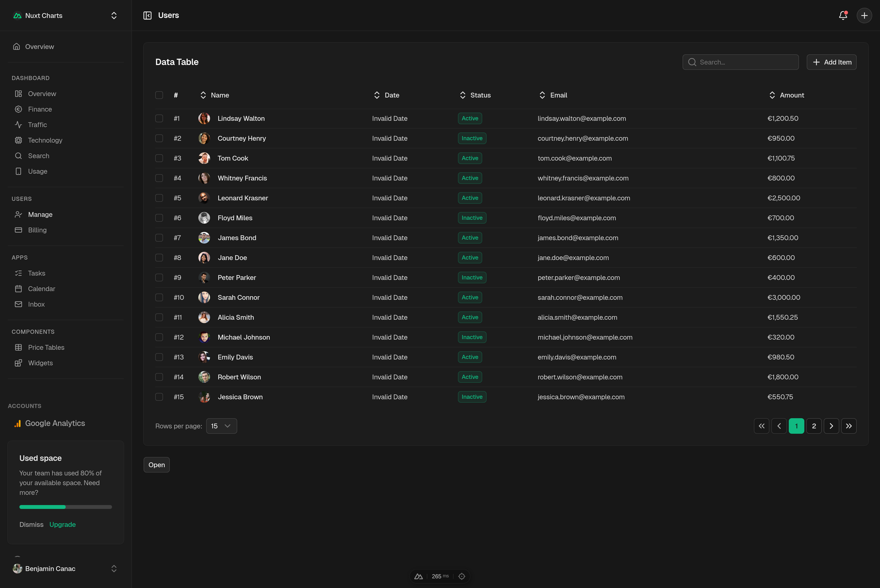Select the checkbox for Jessica Brown row
The width and height of the screenshot is (880, 588).
coord(159,397)
